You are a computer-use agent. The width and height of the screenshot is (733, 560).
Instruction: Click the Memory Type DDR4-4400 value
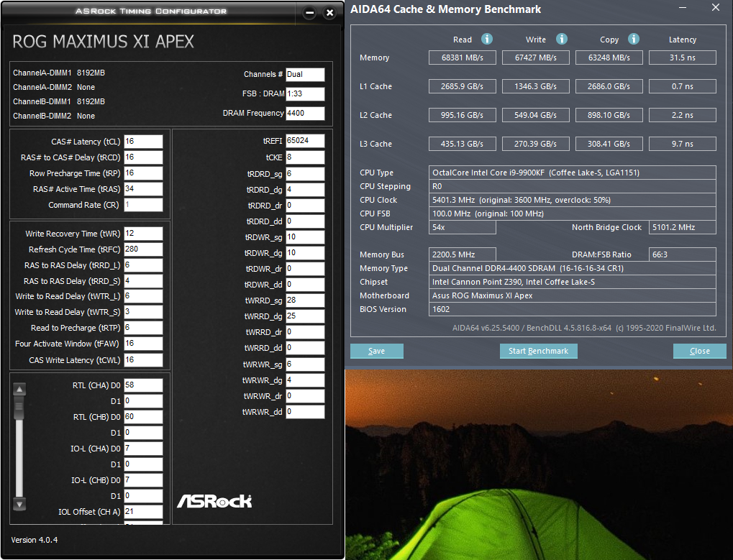(x=572, y=268)
